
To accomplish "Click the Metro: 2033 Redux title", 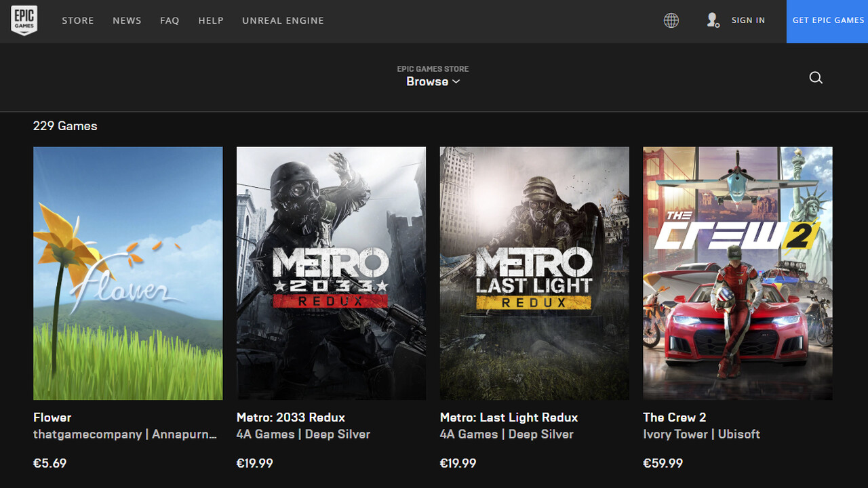I will pyautogui.click(x=291, y=418).
